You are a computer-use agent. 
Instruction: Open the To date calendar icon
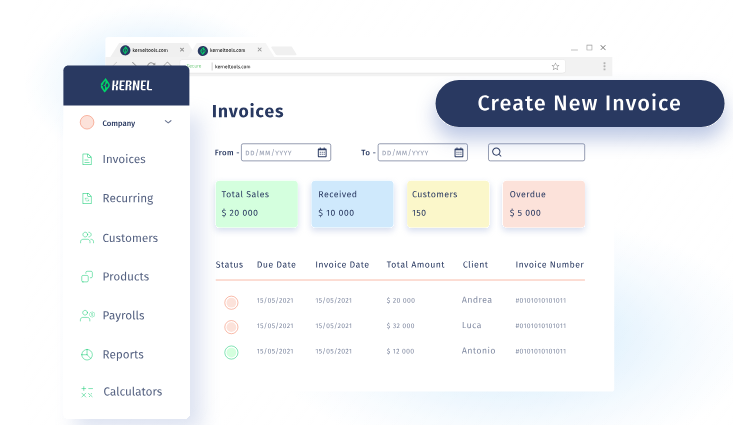click(459, 152)
